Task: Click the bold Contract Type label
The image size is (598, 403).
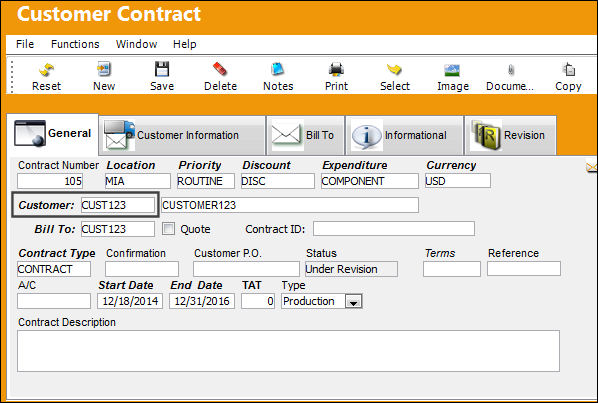Action: point(57,253)
